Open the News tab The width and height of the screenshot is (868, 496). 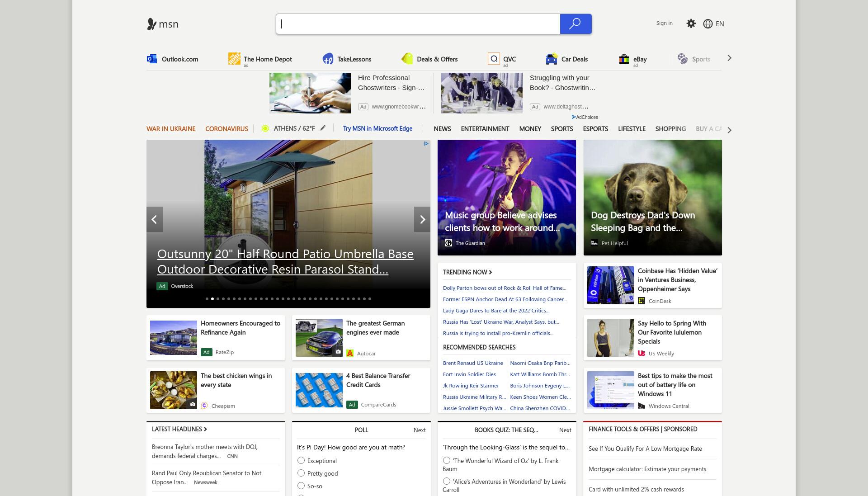[442, 129]
